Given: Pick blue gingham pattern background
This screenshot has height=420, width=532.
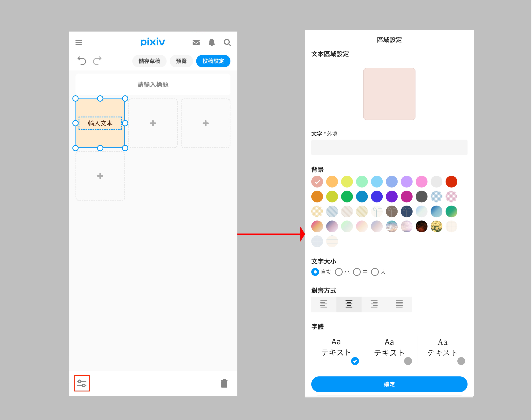Looking at the screenshot, I should 436,196.
